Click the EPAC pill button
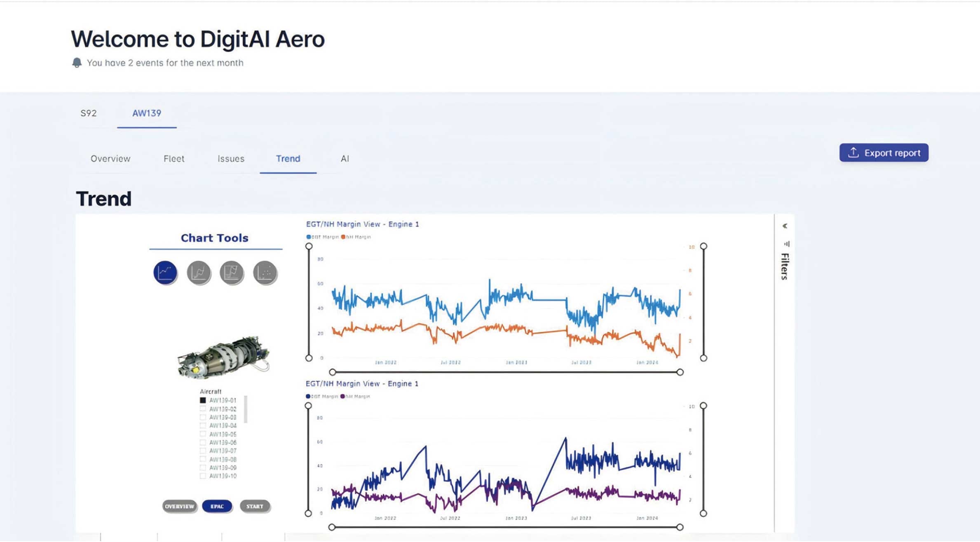The height and width of the screenshot is (542, 980). tap(217, 506)
